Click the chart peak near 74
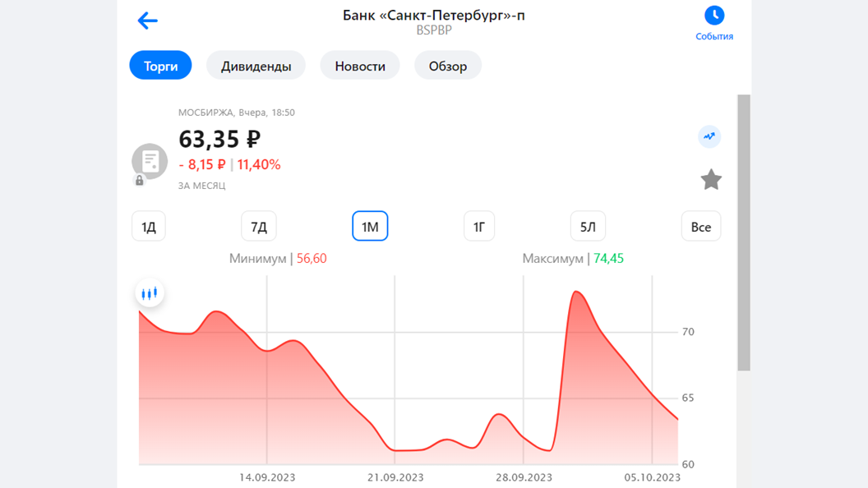The width and height of the screenshot is (868, 488). tap(577, 292)
